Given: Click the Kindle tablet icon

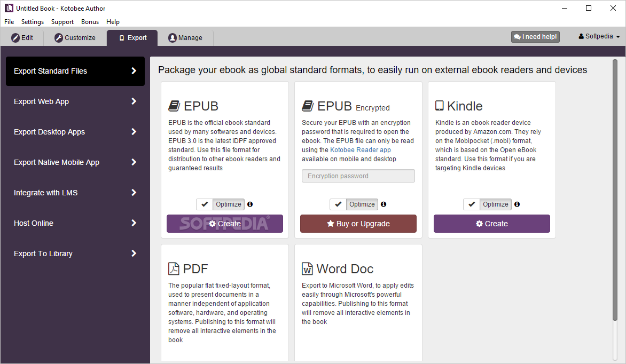Looking at the screenshot, I should [440, 105].
